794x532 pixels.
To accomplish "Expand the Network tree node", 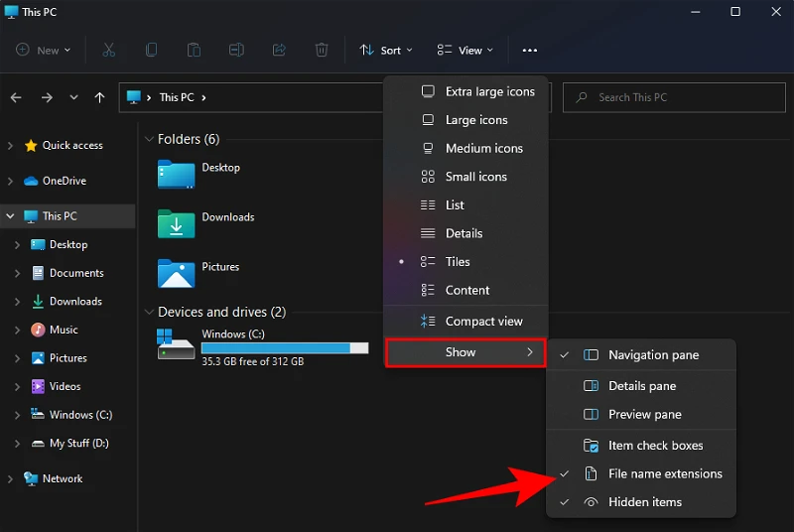I will 10,478.
